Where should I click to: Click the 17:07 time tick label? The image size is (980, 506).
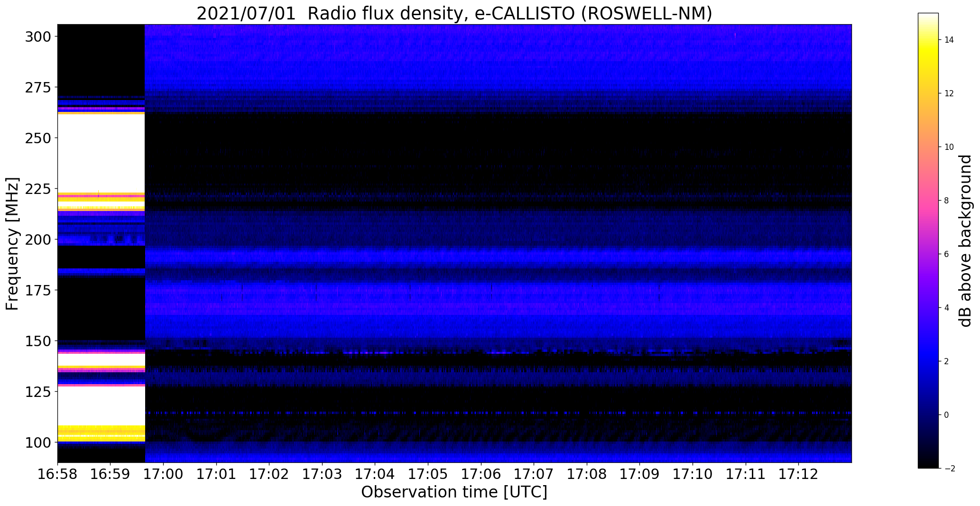pyautogui.click(x=534, y=475)
